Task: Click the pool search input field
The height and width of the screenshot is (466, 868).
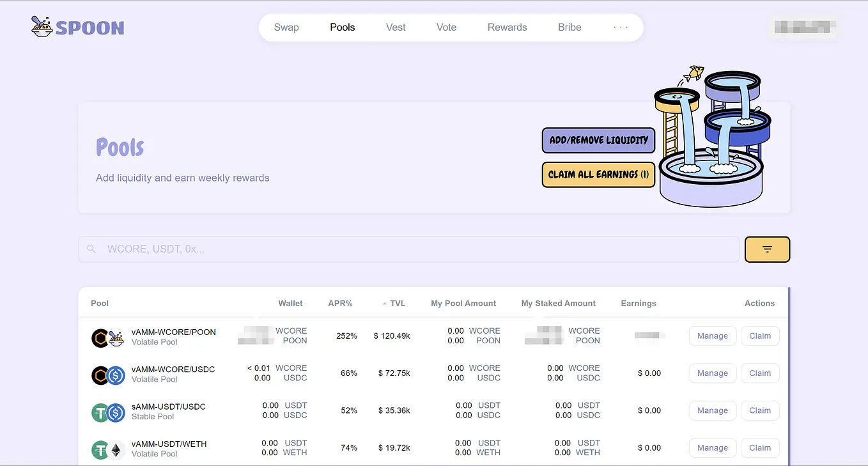Action: click(x=408, y=249)
